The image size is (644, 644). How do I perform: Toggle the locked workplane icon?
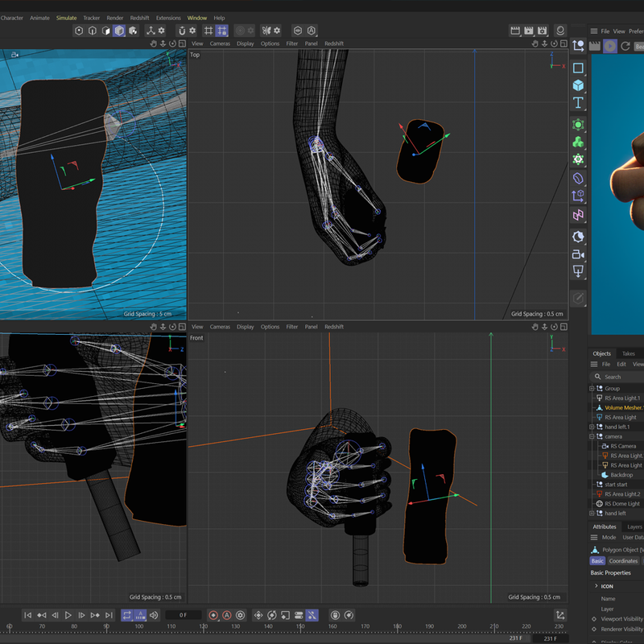click(222, 31)
